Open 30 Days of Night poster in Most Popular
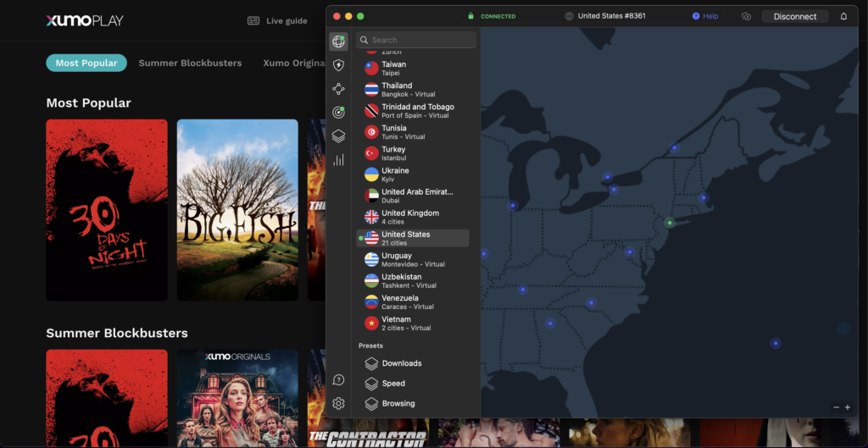The width and height of the screenshot is (868, 448). click(107, 210)
